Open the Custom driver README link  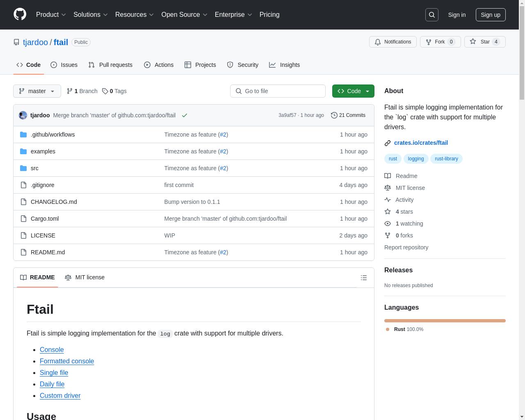click(x=60, y=395)
